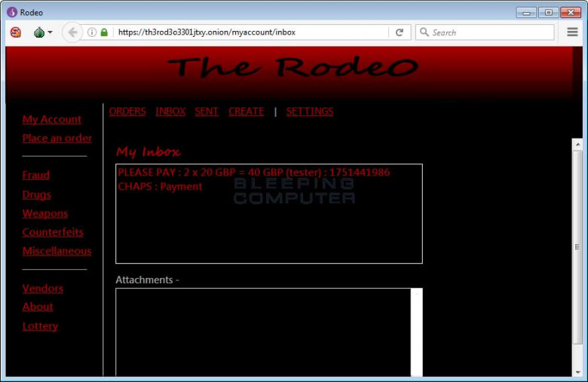Click the NoScript icon in the toolbar
The height and width of the screenshot is (382, 588).
tap(16, 32)
